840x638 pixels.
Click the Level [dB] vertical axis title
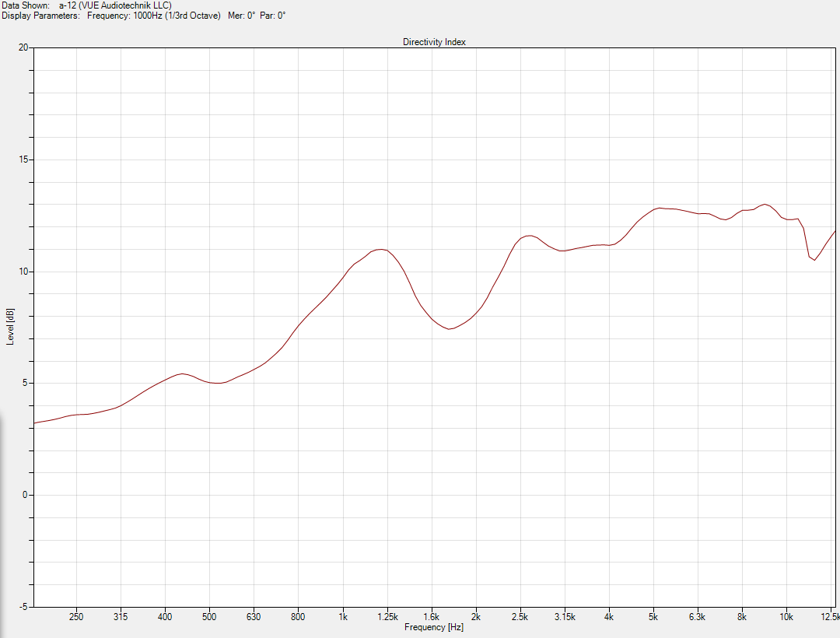coord(10,327)
